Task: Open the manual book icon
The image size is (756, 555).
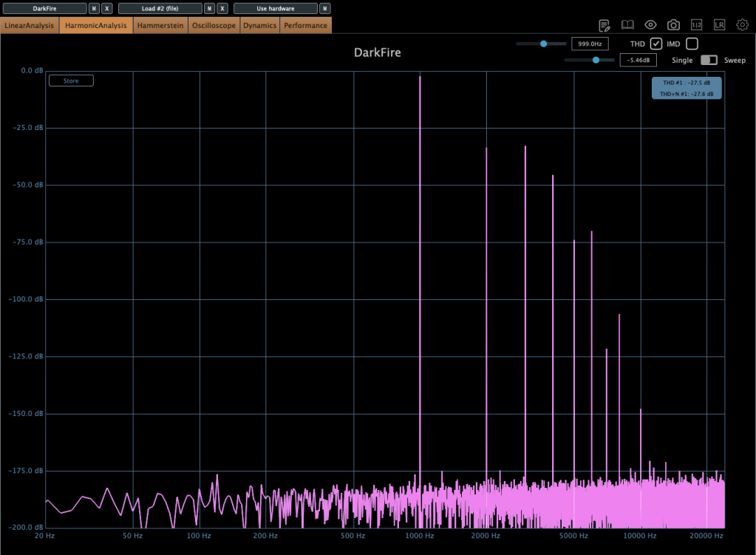Action: (x=627, y=25)
